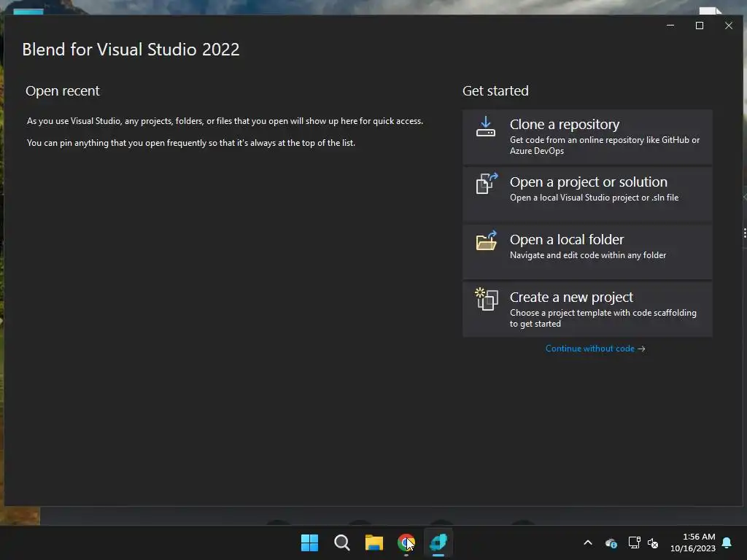Click the Create a new project icon
This screenshot has height=560, width=747.
[x=487, y=299]
